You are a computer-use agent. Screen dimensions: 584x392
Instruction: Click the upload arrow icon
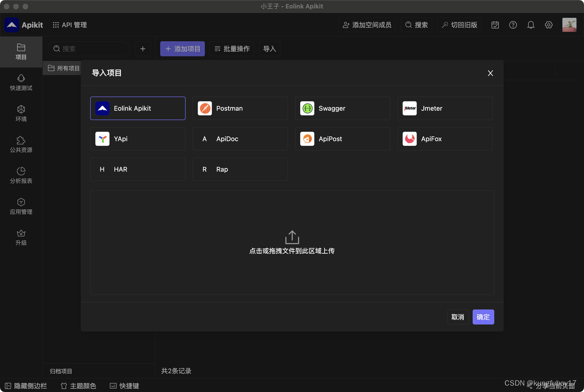292,237
